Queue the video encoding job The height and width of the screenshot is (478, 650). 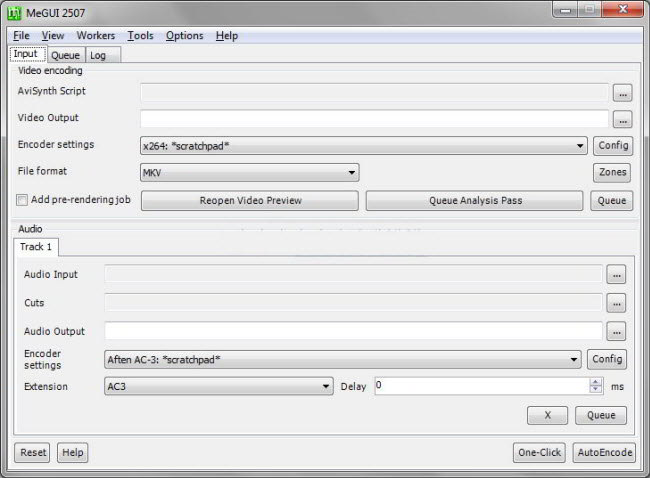(x=611, y=201)
